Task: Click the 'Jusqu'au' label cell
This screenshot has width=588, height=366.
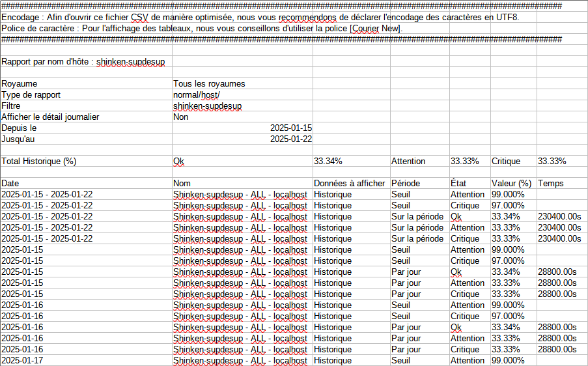Action: click(x=18, y=139)
